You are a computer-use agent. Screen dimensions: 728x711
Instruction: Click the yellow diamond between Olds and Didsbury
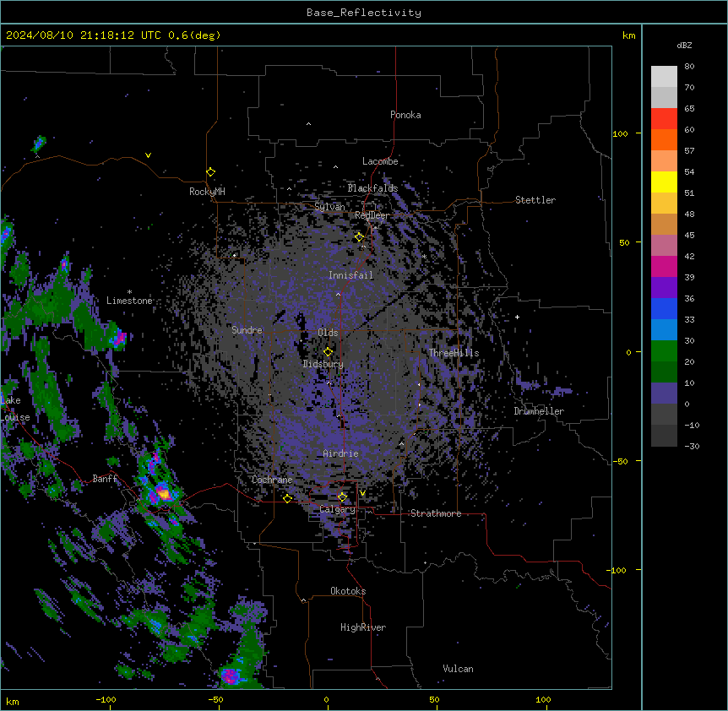pyautogui.click(x=328, y=351)
